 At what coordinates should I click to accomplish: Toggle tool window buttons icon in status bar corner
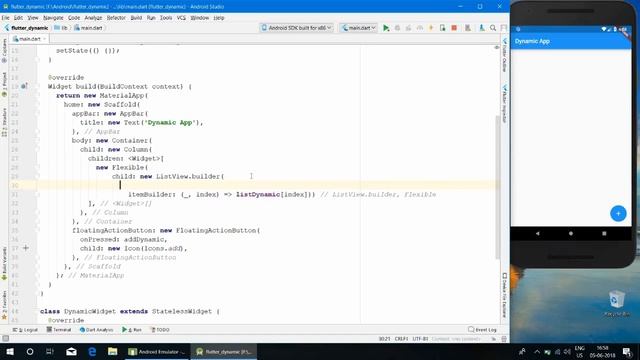[5, 339]
